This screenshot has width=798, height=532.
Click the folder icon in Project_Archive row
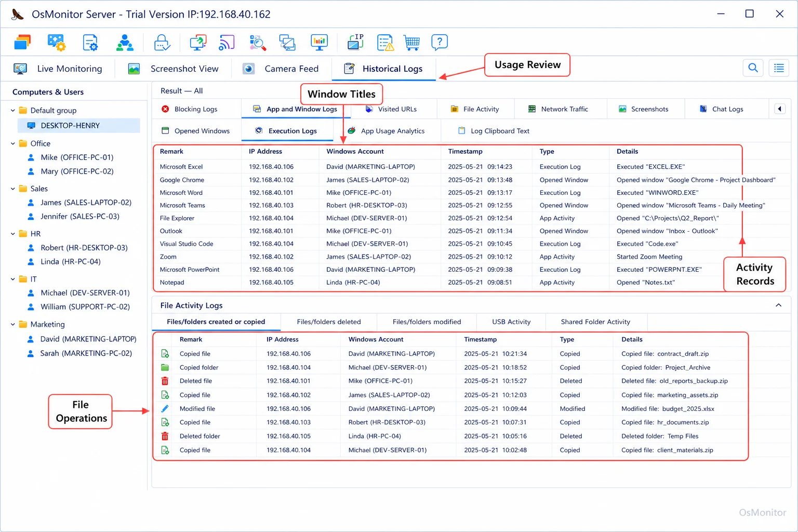165,367
